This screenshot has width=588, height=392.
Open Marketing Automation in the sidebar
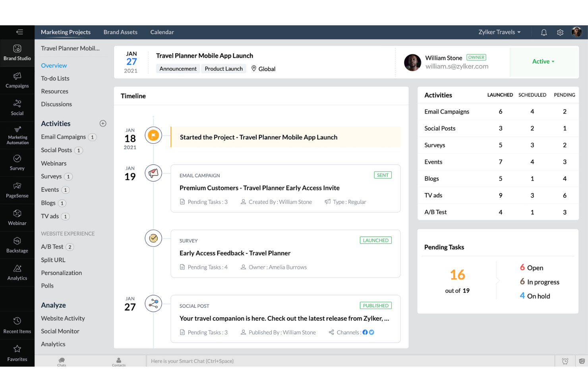click(x=17, y=135)
